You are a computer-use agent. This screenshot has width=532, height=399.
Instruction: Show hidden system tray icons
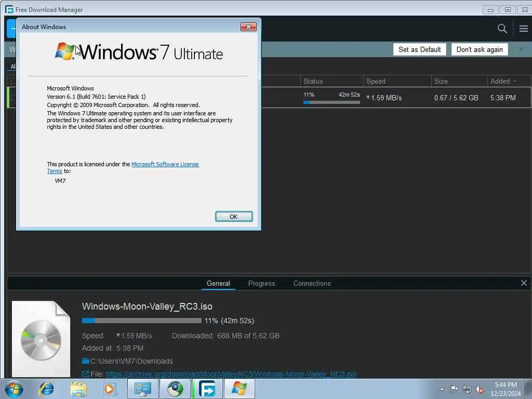coord(442,390)
